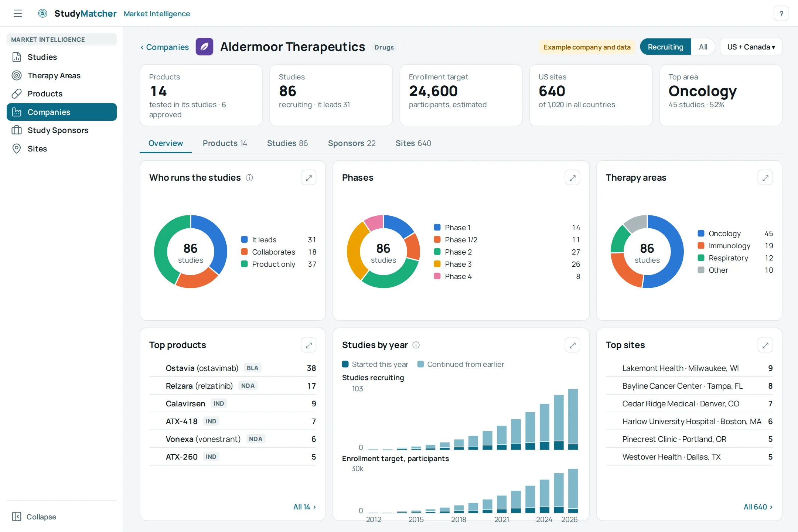Select the Recruiting filter toggle
Screen dimensions: 798x532
(x=665, y=47)
